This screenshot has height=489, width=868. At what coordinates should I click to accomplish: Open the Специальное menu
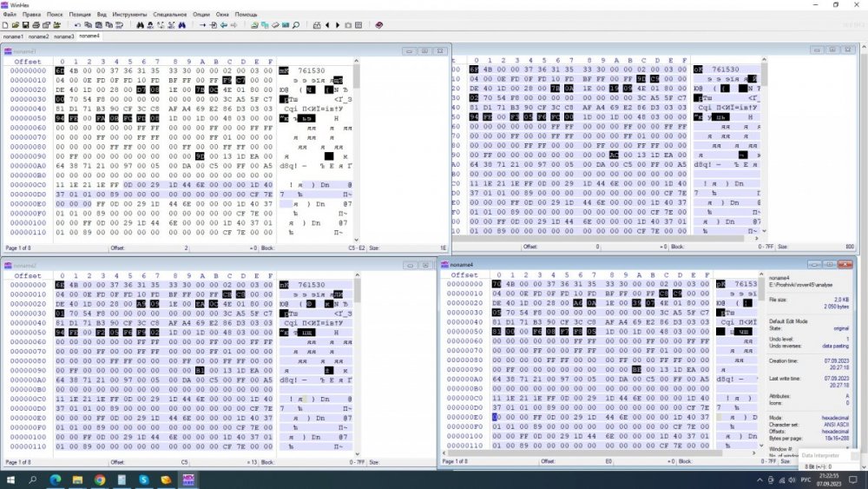coord(170,15)
